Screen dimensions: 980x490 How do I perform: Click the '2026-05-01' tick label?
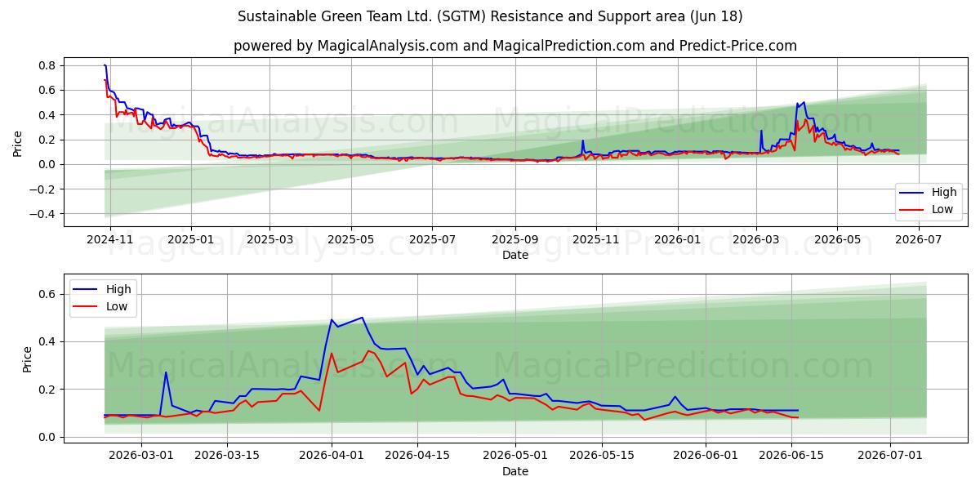coord(515,456)
